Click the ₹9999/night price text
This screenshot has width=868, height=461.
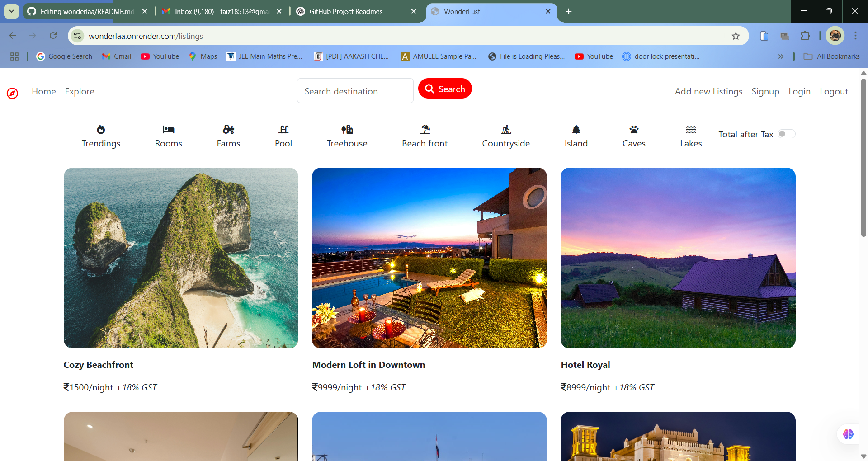pos(337,387)
